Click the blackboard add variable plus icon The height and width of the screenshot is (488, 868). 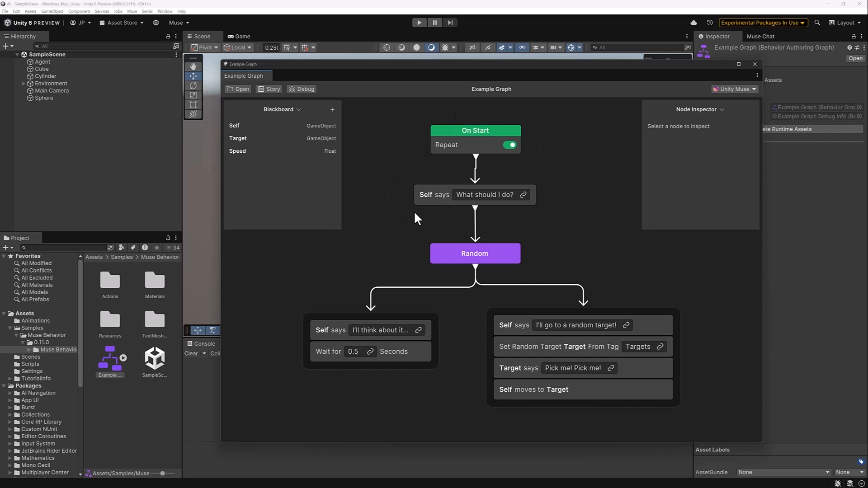pos(332,109)
